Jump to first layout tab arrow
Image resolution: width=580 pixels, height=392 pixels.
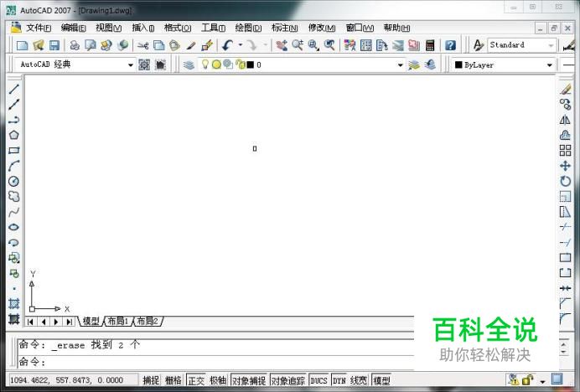point(31,322)
